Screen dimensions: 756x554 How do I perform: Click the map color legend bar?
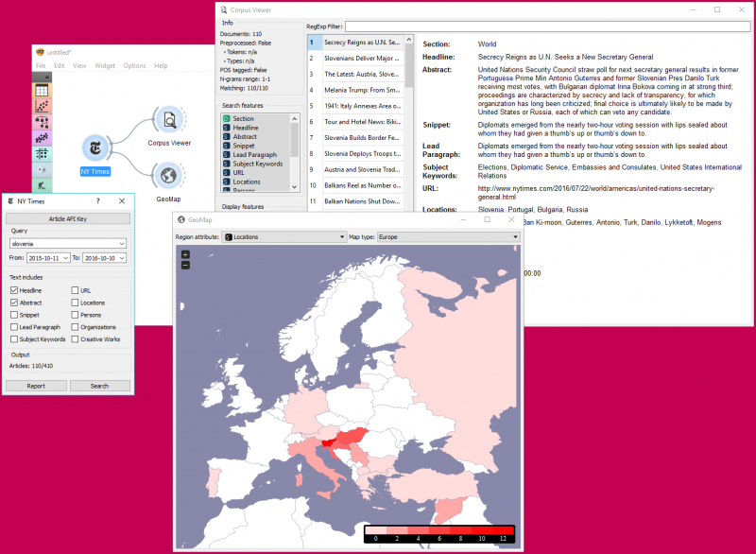[439, 529]
